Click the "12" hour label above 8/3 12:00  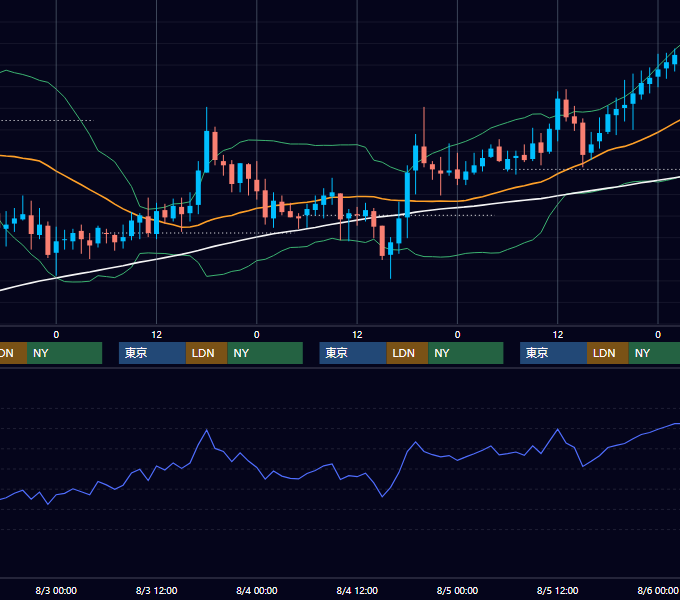click(157, 335)
